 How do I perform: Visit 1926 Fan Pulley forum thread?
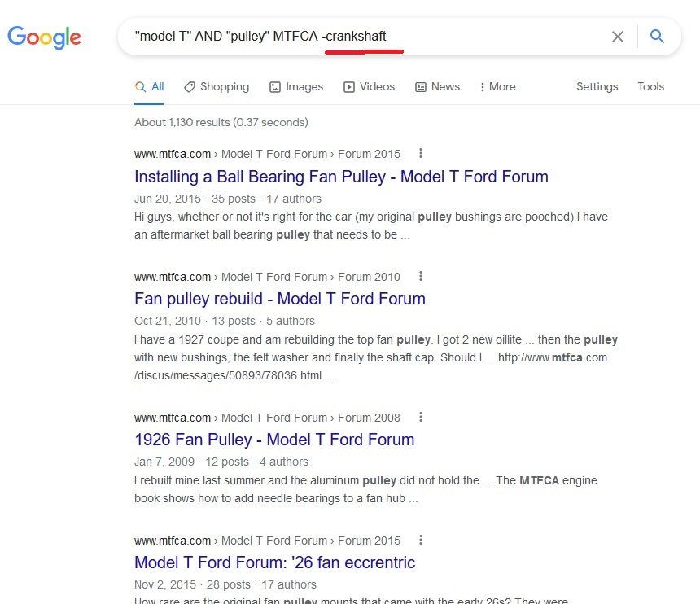[274, 440]
